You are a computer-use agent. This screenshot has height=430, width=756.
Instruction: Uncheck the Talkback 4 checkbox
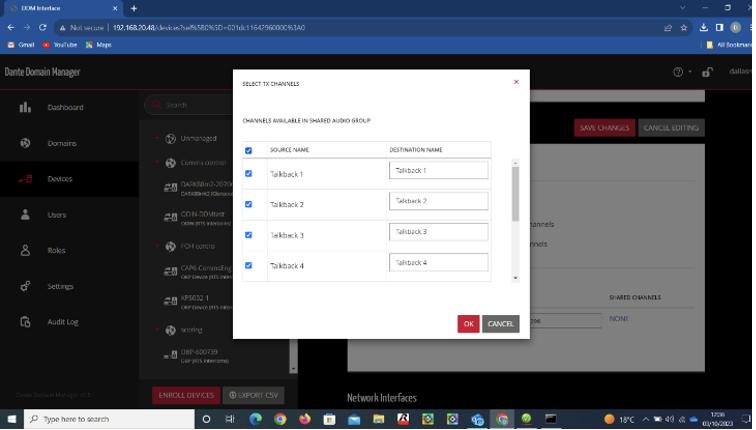coord(248,266)
